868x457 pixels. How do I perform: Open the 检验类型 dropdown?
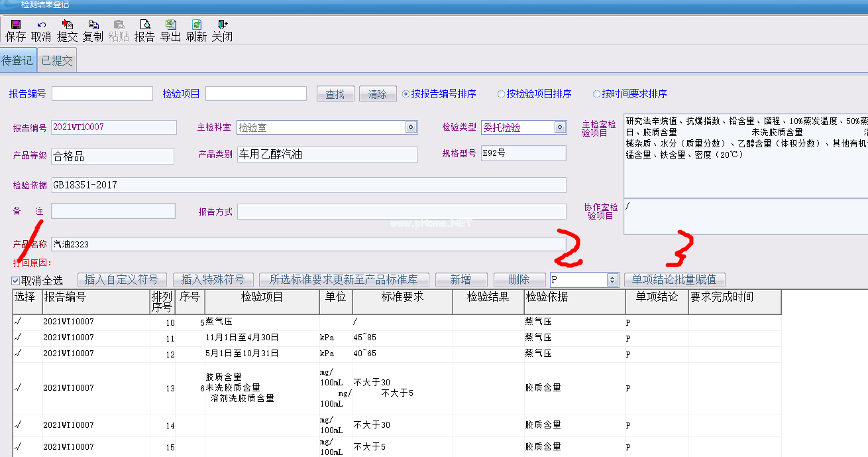tap(561, 127)
